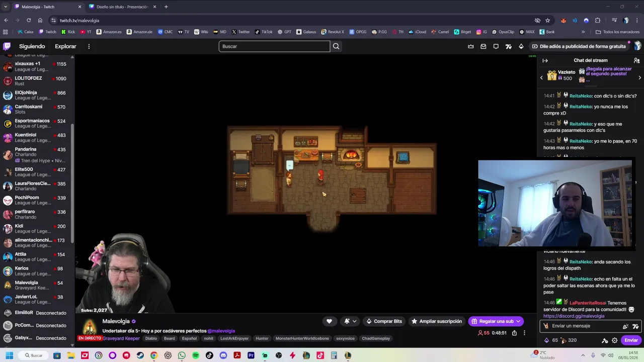
Task: Click Ampliar suscripción button
Action: (x=437, y=321)
